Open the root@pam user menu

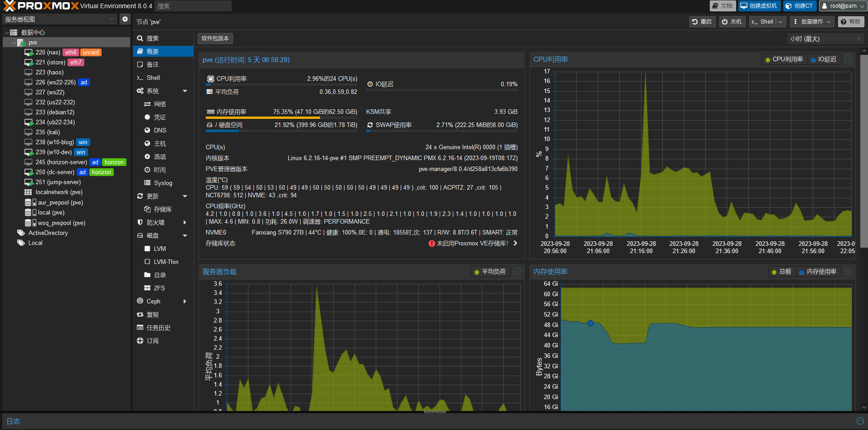pos(843,6)
